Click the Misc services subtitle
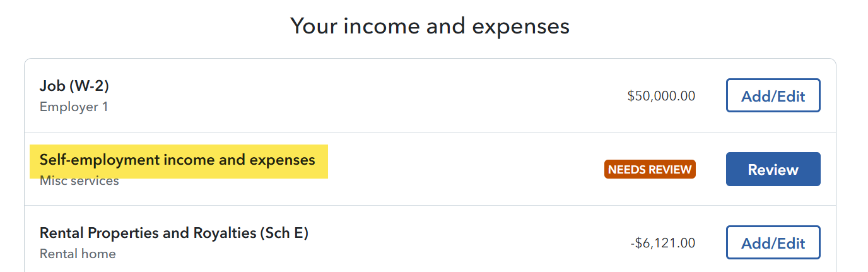The height and width of the screenshot is (272, 868). click(79, 181)
